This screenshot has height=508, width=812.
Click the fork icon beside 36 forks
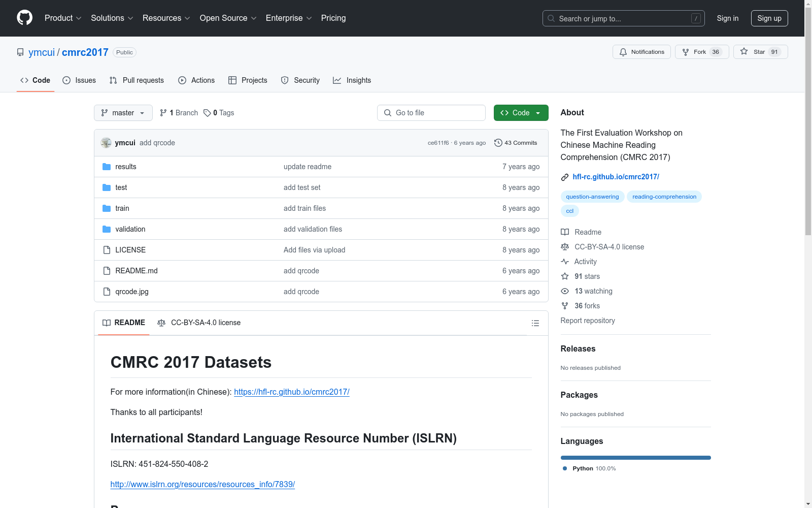565,306
